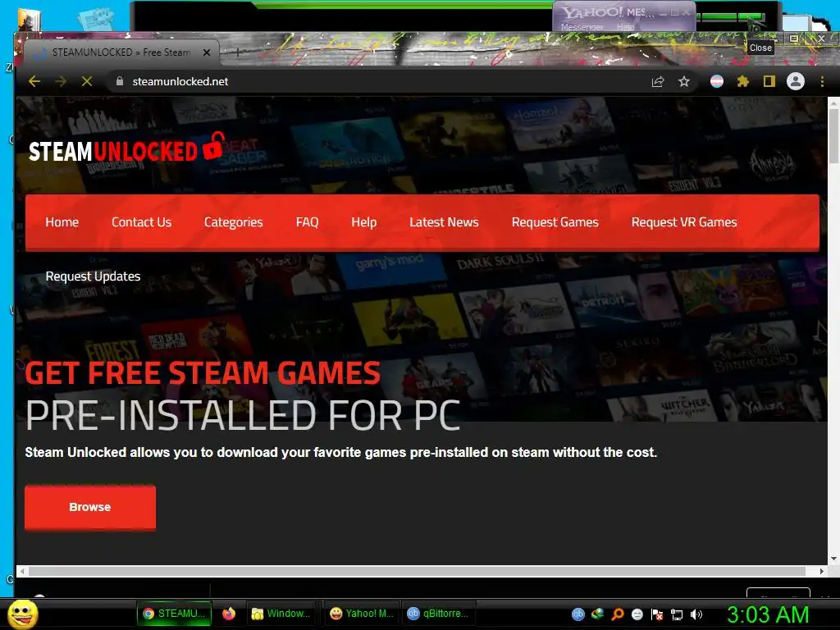Image resolution: width=840 pixels, height=630 pixels.
Task: Close the STEAMUNLOCKED tab
Action: pos(207,52)
